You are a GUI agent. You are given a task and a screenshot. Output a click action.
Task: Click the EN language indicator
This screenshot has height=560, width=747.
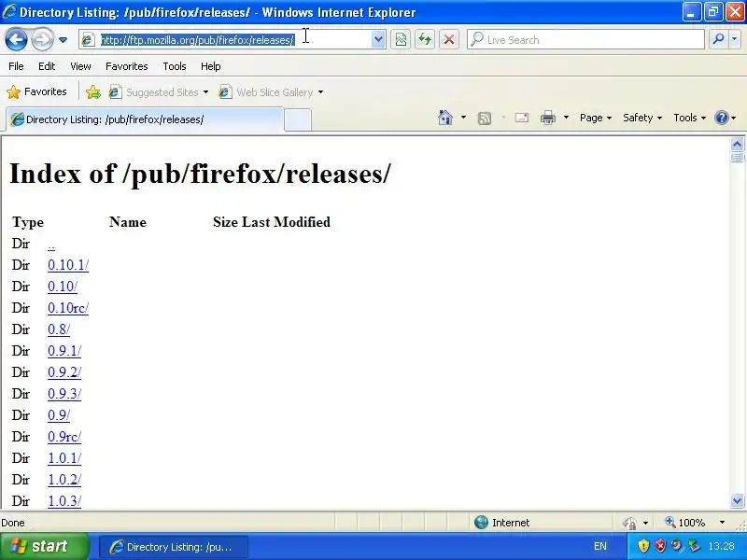point(600,546)
